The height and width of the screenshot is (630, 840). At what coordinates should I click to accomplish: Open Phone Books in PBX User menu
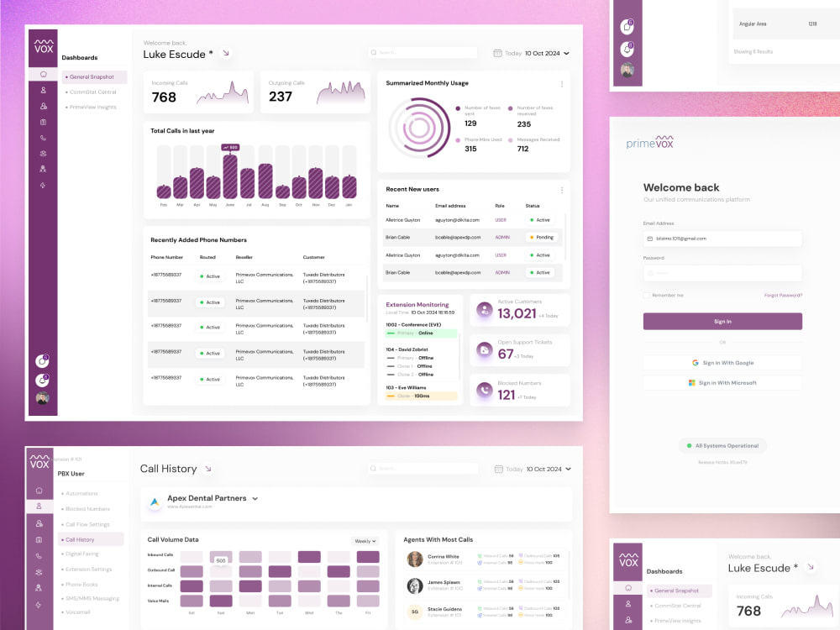click(x=81, y=585)
